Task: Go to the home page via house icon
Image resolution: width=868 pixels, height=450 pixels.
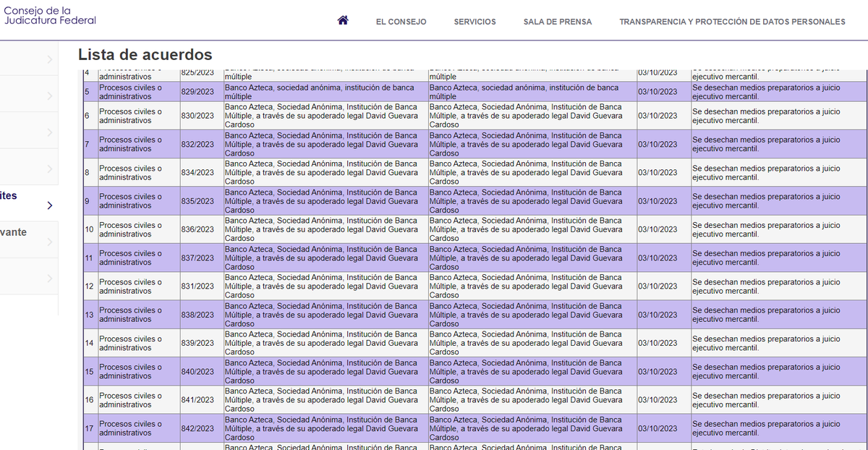Action: [344, 20]
